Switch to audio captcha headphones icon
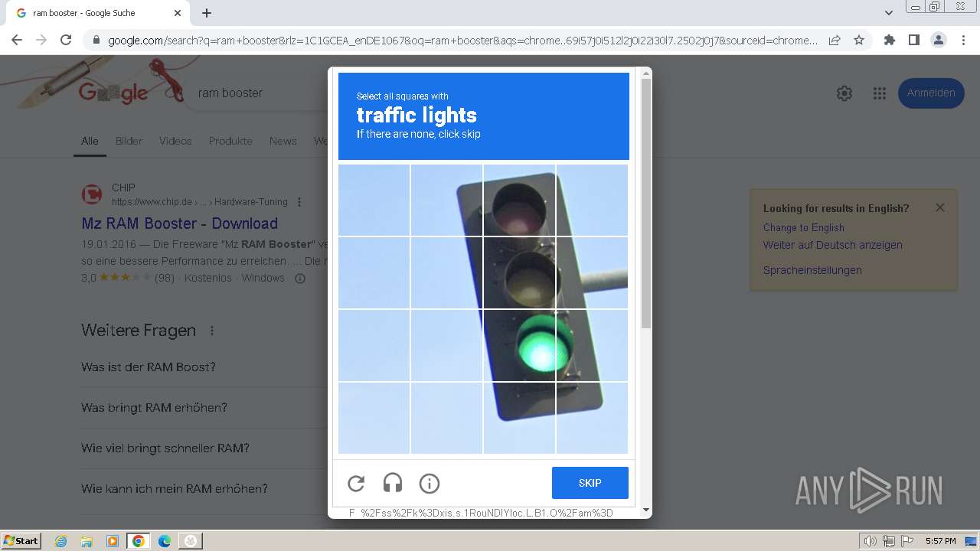Viewport: 980px width, 551px height. point(393,483)
